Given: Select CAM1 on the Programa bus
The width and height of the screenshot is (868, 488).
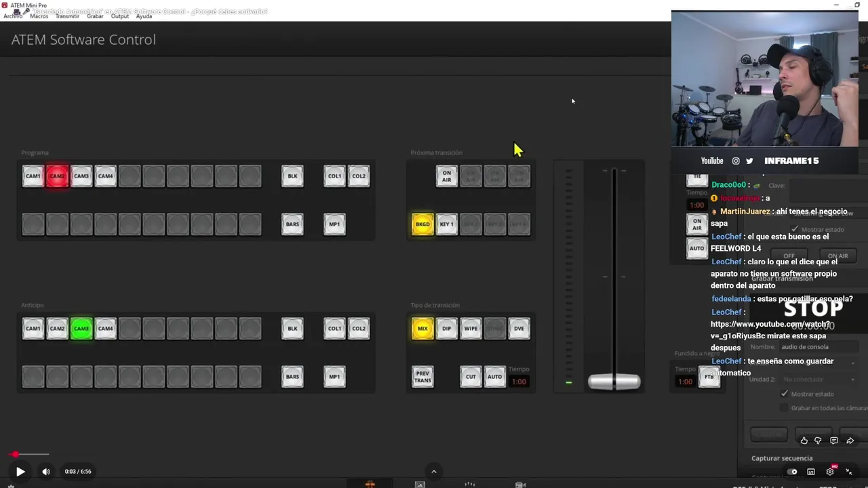Looking at the screenshot, I should click(33, 176).
